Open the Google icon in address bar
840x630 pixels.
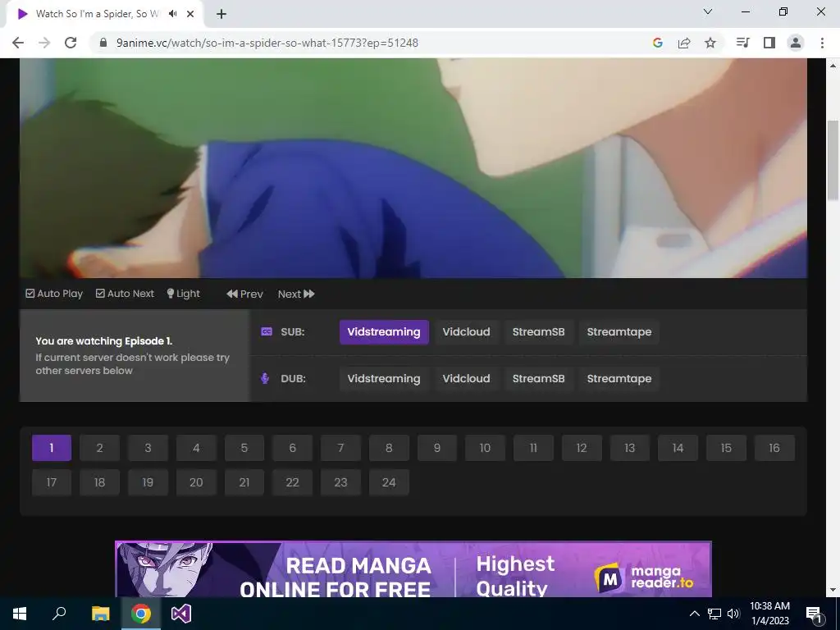[x=658, y=43]
